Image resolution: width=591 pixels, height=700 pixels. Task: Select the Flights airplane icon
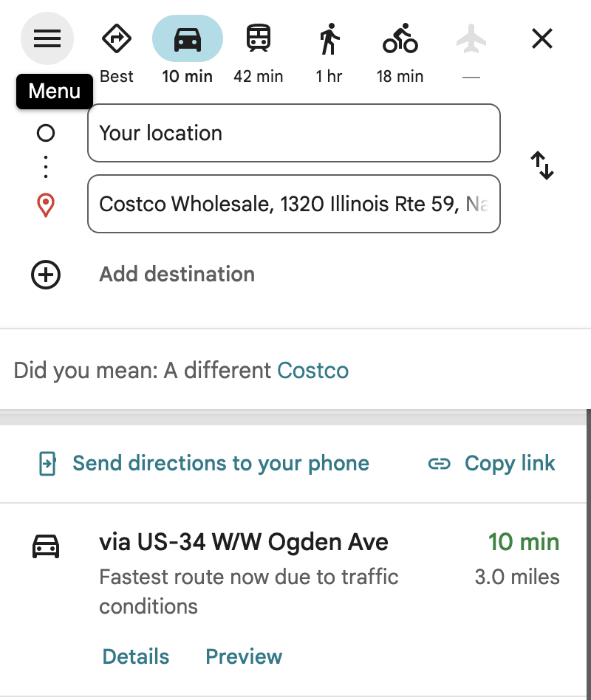[471, 39]
